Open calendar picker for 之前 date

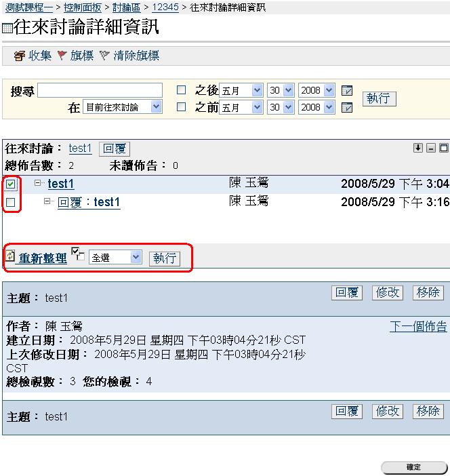347,108
